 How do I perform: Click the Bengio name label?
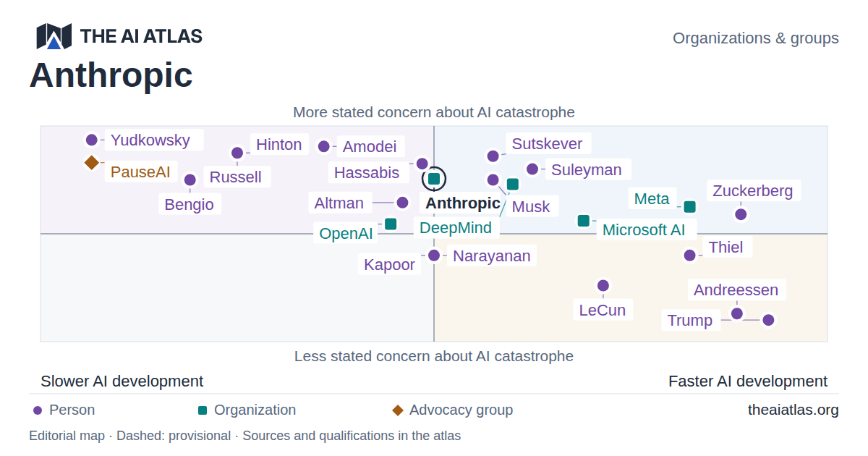pyautogui.click(x=190, y=204)
